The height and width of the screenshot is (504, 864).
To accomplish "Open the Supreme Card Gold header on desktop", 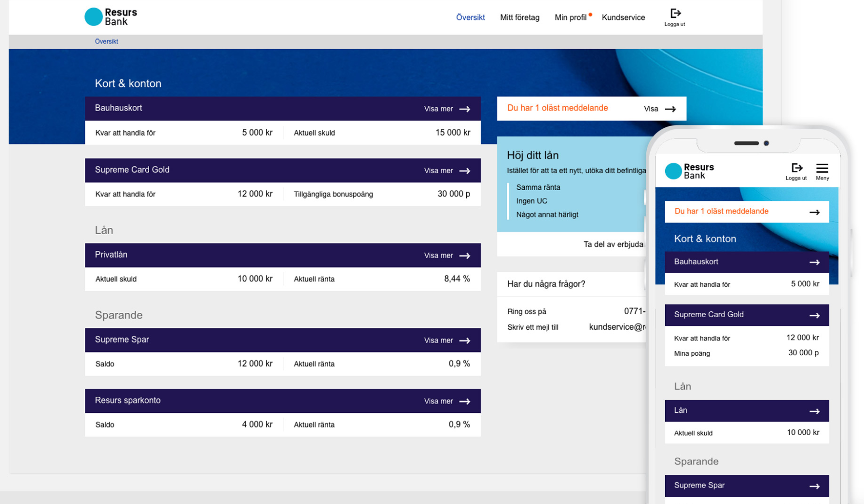I will point(283,170).
